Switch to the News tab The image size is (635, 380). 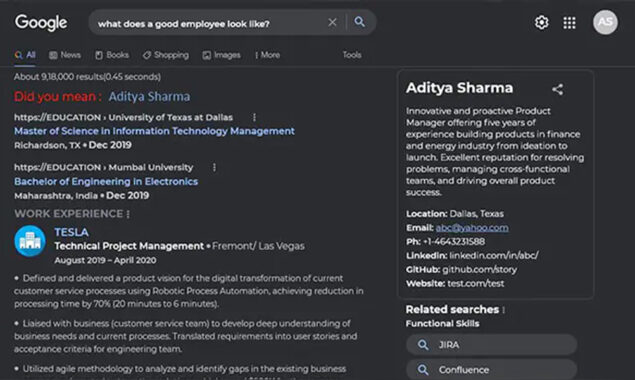pyautogui.click(x=65, y=55)
